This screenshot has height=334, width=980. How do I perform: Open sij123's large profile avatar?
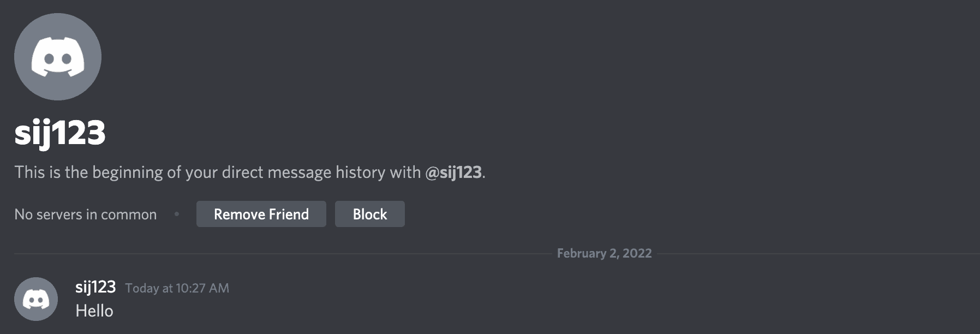[58, 57]
